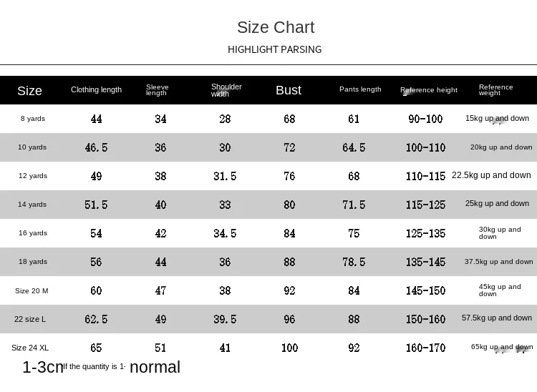Click the Size 20 M row label

pos(32,290)
